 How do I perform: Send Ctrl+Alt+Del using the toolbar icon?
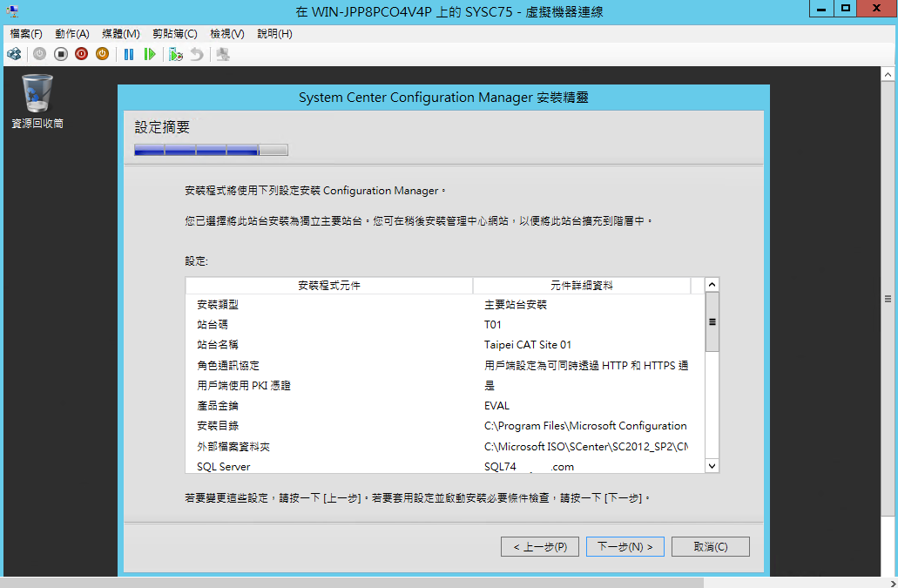click(14, 54)
